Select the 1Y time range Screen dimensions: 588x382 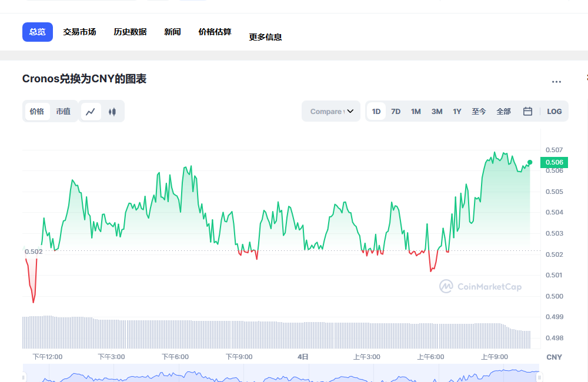click(457, 111)
